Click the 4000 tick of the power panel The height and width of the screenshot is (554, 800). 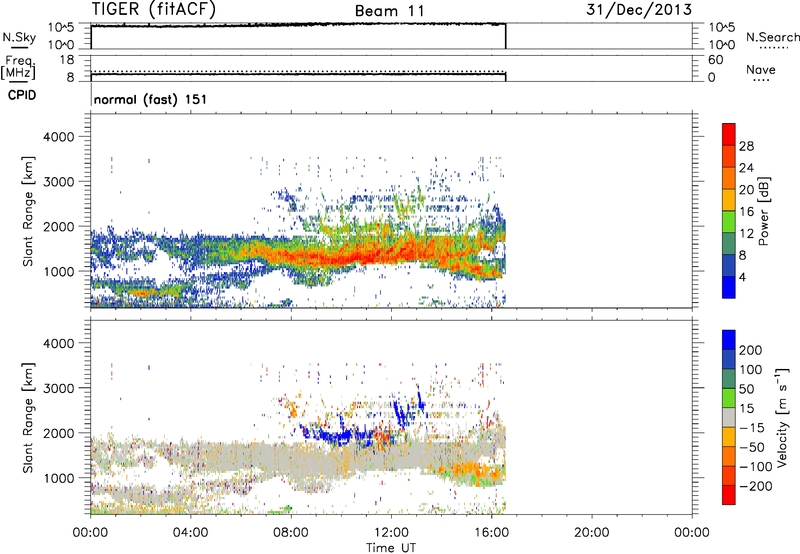pyautogui.click(x=58, y=137)
